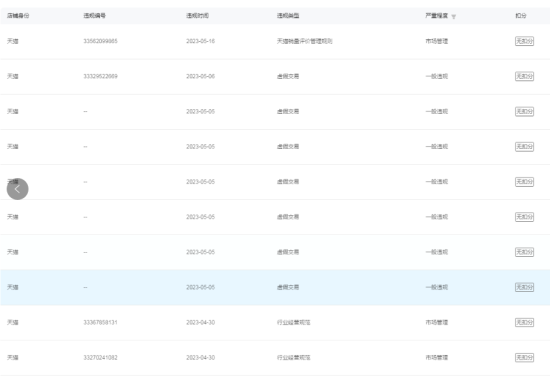
Task: Click the 无扣分 tag in the highlighted row
Action: pyautogui.click(x=524, y=287)
